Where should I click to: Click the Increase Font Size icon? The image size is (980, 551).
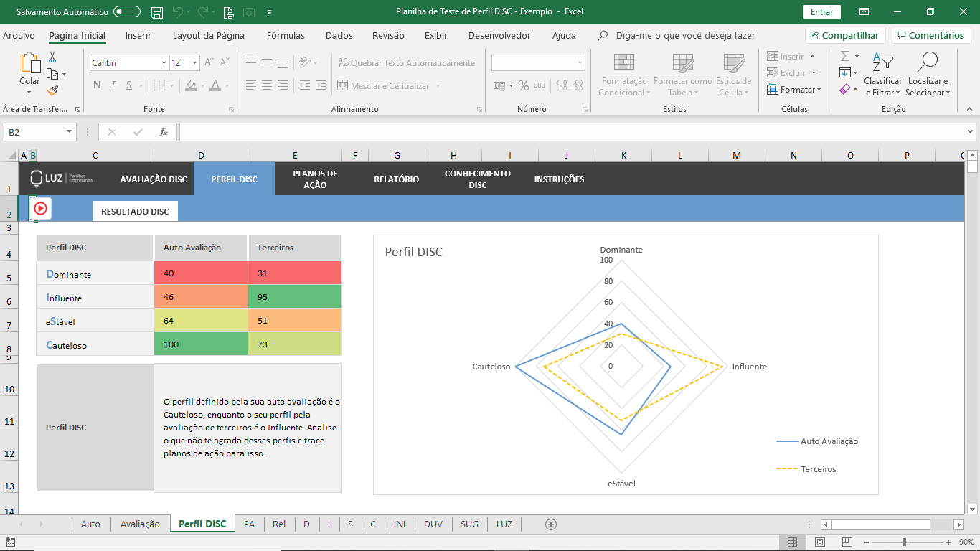click(208, 63)
